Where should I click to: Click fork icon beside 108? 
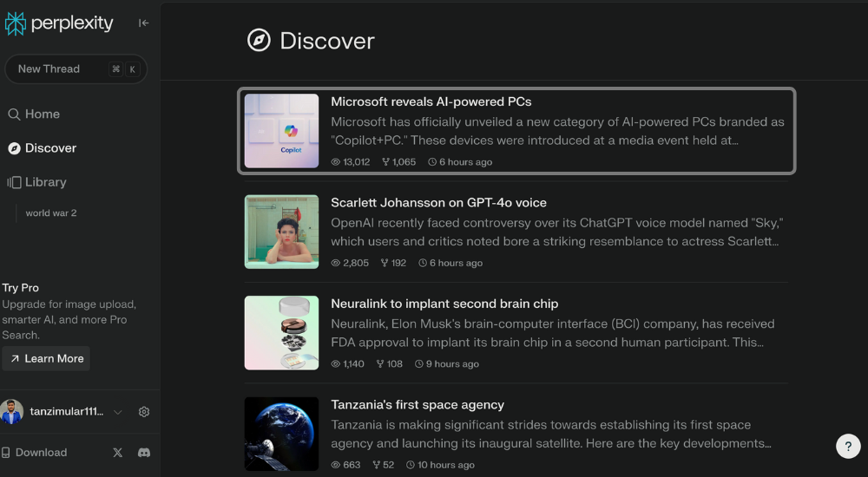pos(380,364)
